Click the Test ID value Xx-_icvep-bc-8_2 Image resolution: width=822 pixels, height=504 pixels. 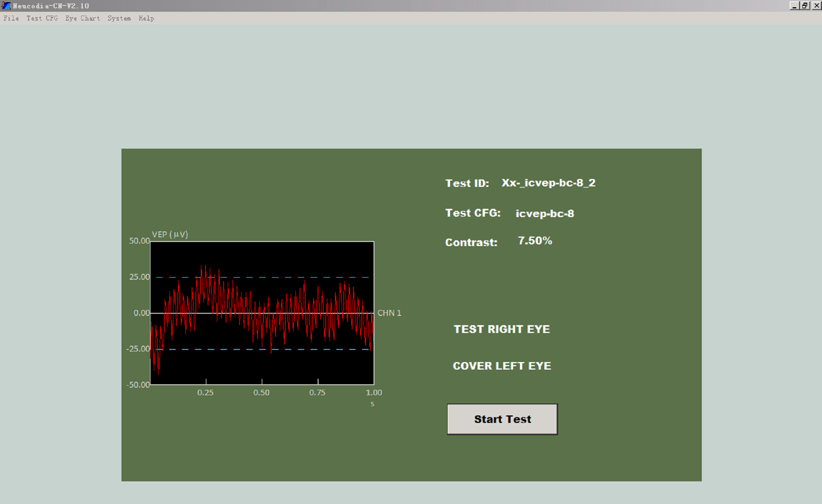pos(548,183)
